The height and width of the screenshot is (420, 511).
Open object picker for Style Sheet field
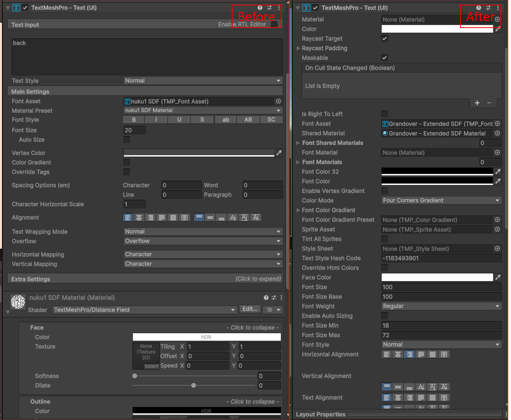click(x=497, y=248)
